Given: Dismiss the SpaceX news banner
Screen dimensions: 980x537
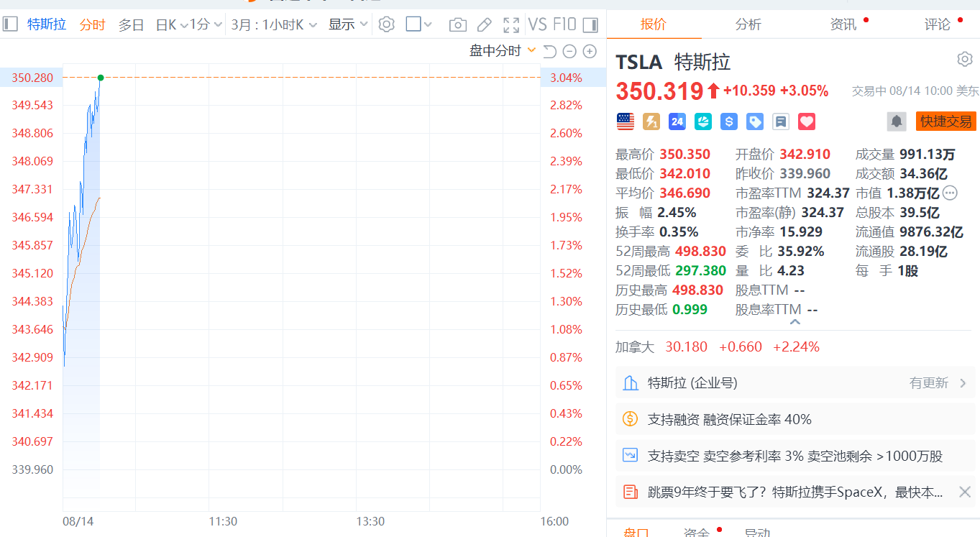Looking at the screenshot, I should pyautogui.click(x=965, y=492).
